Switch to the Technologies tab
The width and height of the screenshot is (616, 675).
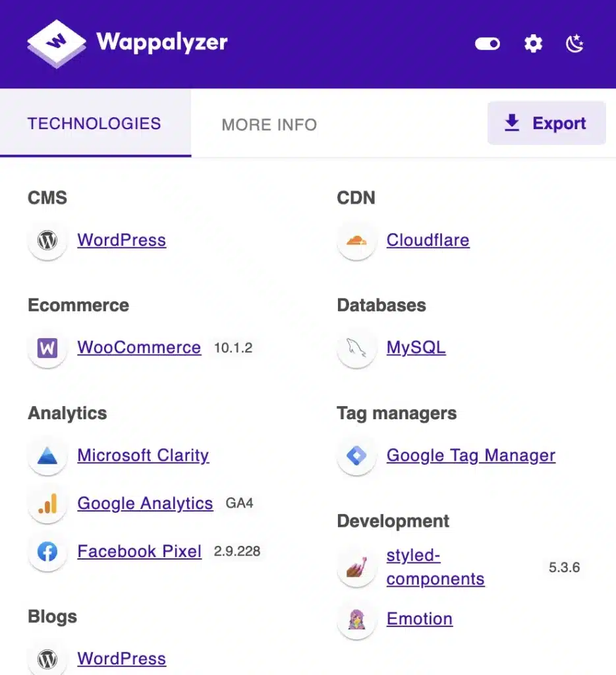point(95,124)
